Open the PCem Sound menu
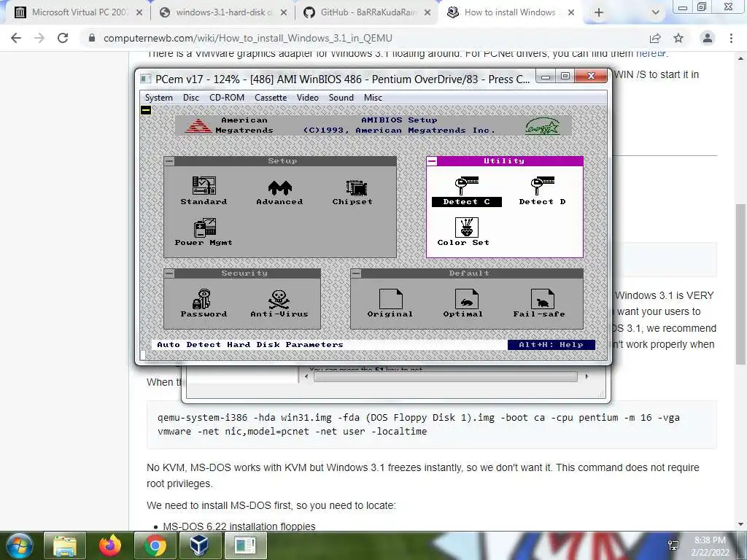This screenshot has width=747, height=560. click(341, 98)
